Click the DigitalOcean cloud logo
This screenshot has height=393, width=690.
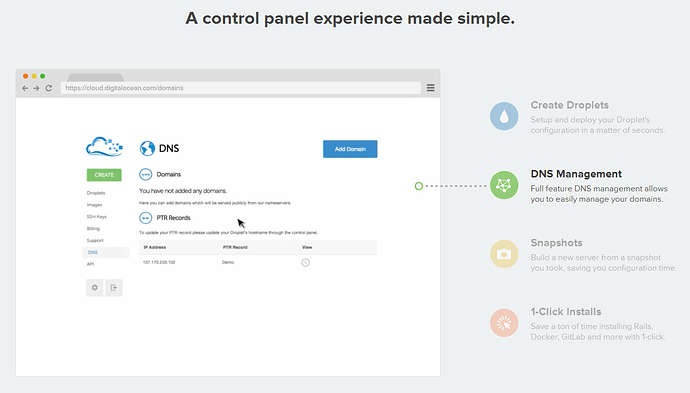104,147
